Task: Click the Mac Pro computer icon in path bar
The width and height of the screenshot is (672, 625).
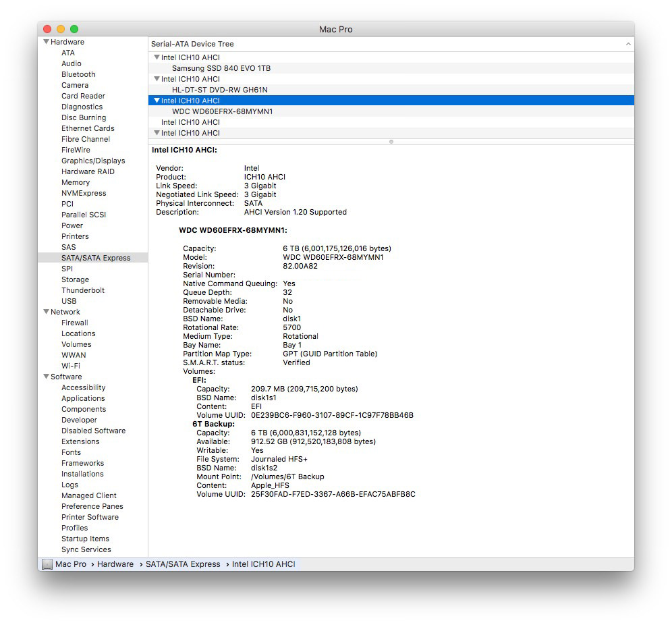Action: pyautogui.click(x=47, y=564)
